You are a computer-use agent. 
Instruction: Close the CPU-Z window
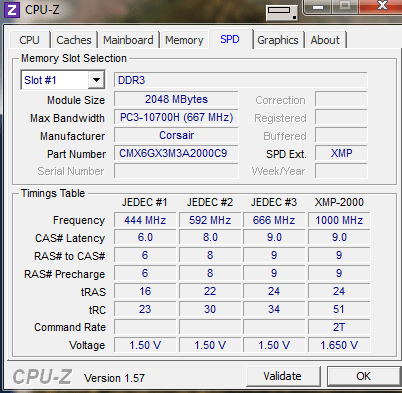[382, 6]
